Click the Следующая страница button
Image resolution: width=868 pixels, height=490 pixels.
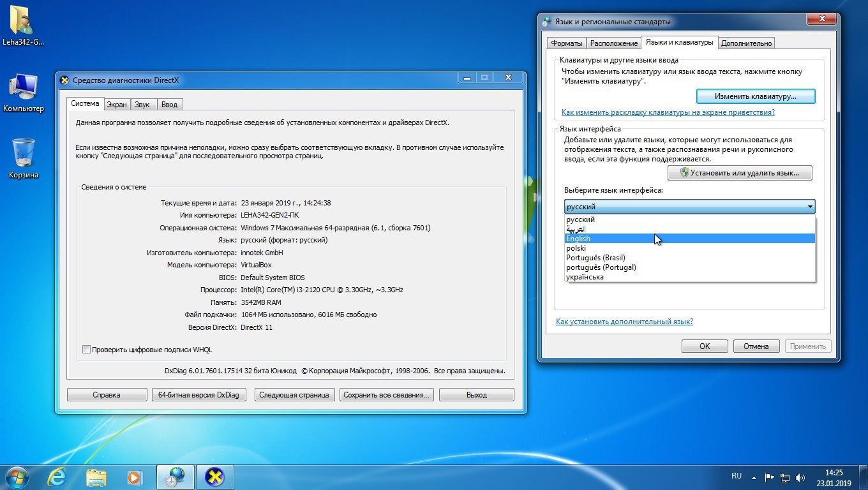tap(294, 395)
